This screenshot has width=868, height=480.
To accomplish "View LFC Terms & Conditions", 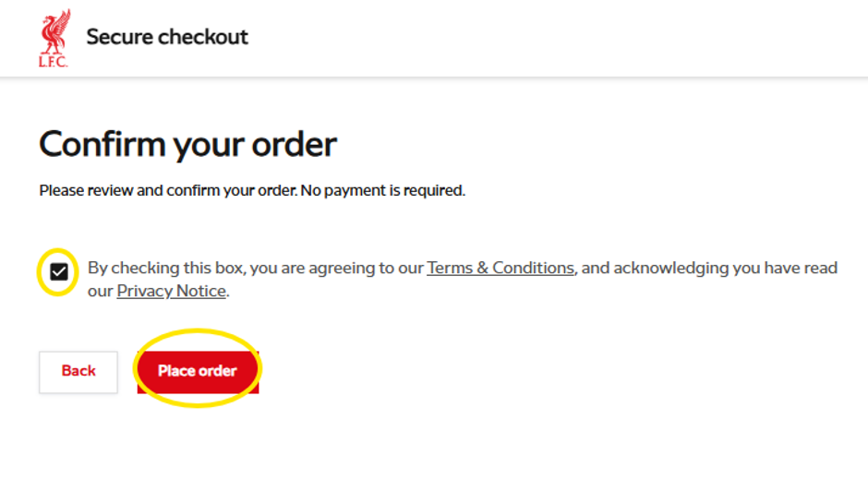I will [500, 268].
